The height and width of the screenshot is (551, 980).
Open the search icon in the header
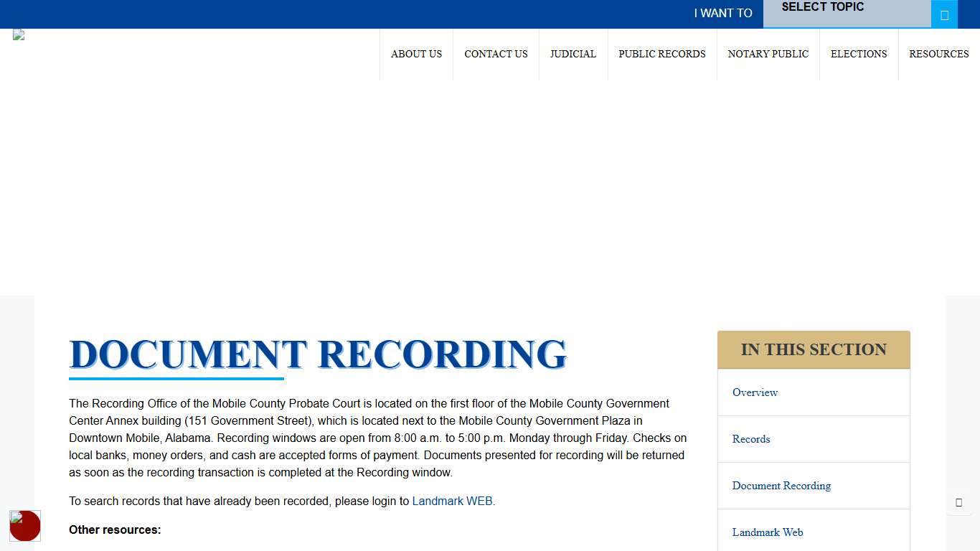click(945, 14)
